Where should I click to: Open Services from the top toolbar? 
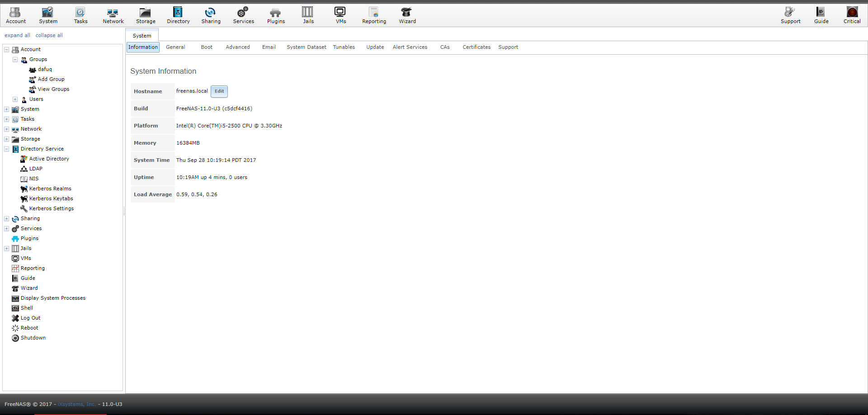tap(243, 15)
